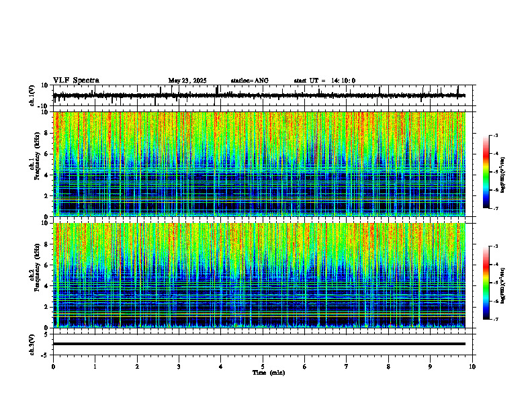Click the "Time (min)" axis label
Image resolution: width=532 pixels, height=411 pixels.
[269, 373]
